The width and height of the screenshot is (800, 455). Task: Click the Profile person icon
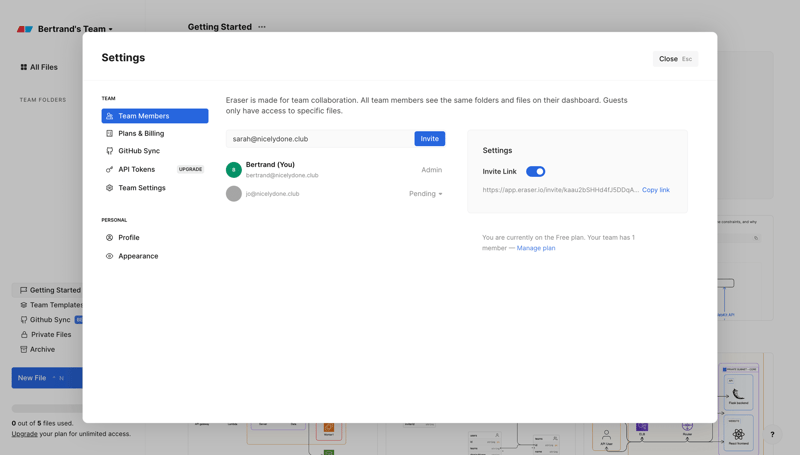(x=109, y=238)
